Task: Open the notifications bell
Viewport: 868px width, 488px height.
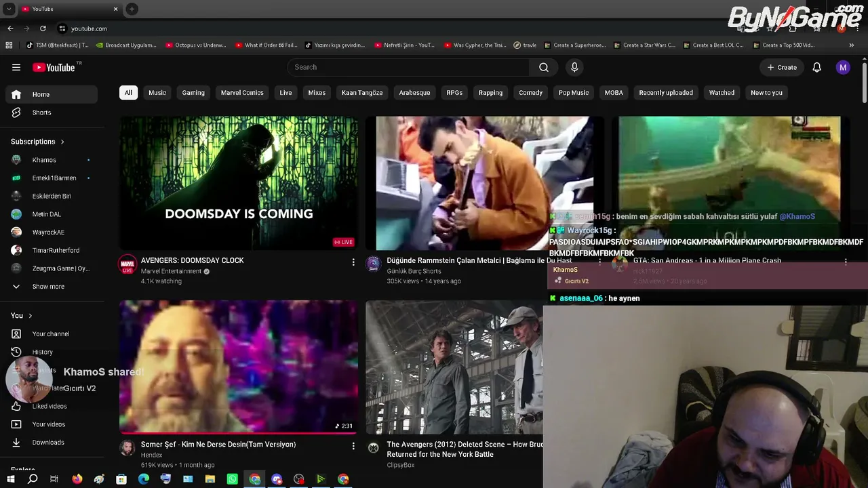Action: (817, 67)
